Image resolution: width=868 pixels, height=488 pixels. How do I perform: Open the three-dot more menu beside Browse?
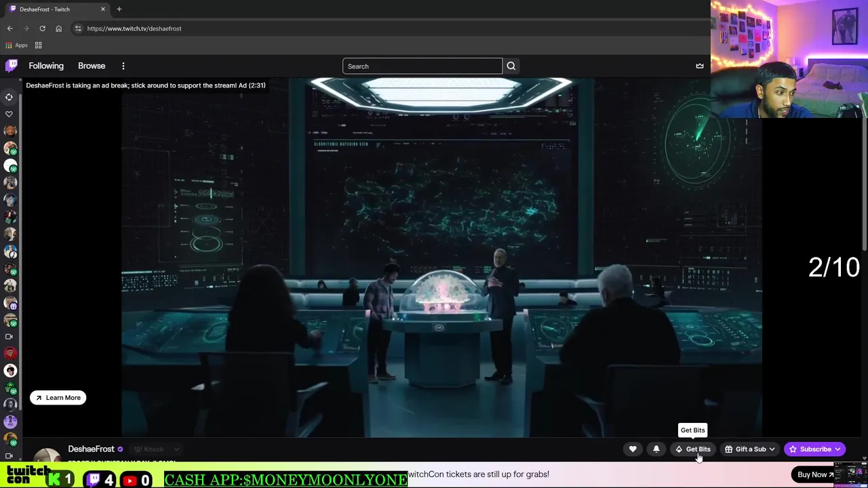pos(123,66)
